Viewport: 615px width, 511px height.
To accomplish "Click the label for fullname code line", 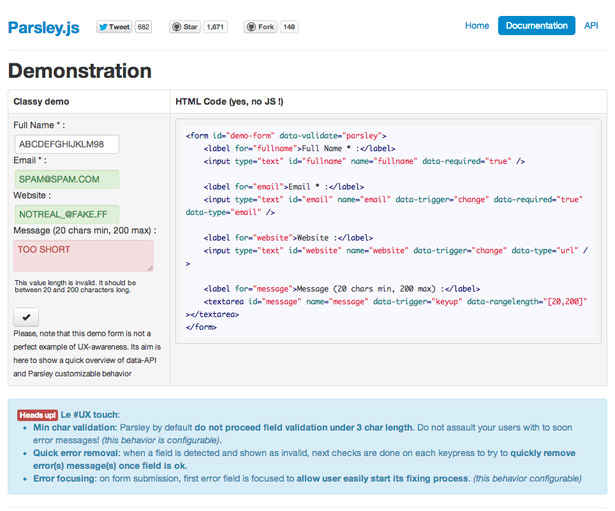I will click(x=299, y=148).
